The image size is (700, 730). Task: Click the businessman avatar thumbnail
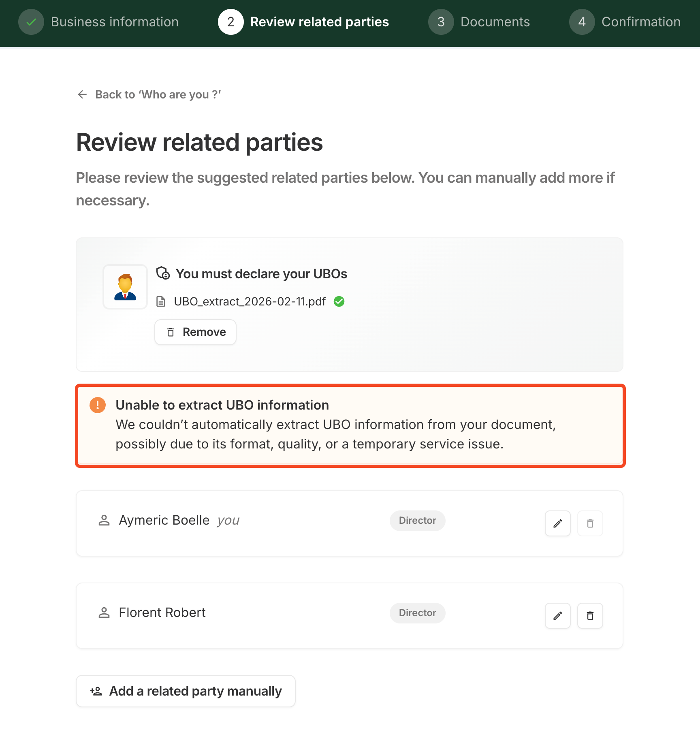(x=125, y=287)
